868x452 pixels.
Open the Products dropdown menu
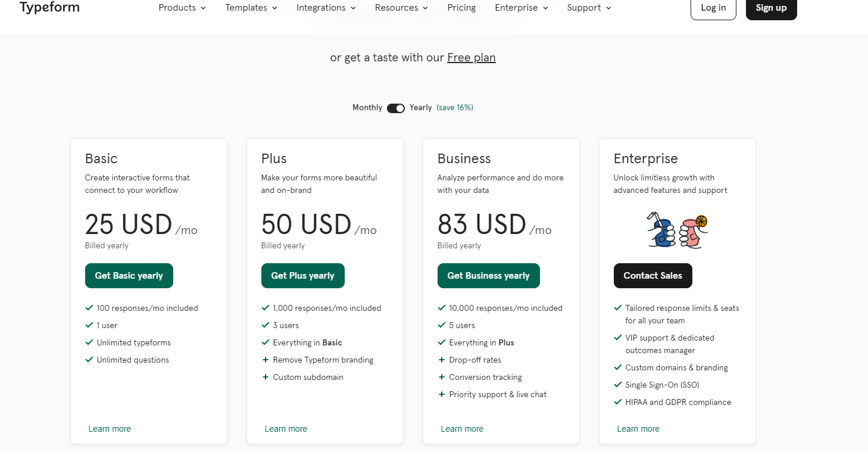point(182,8)
